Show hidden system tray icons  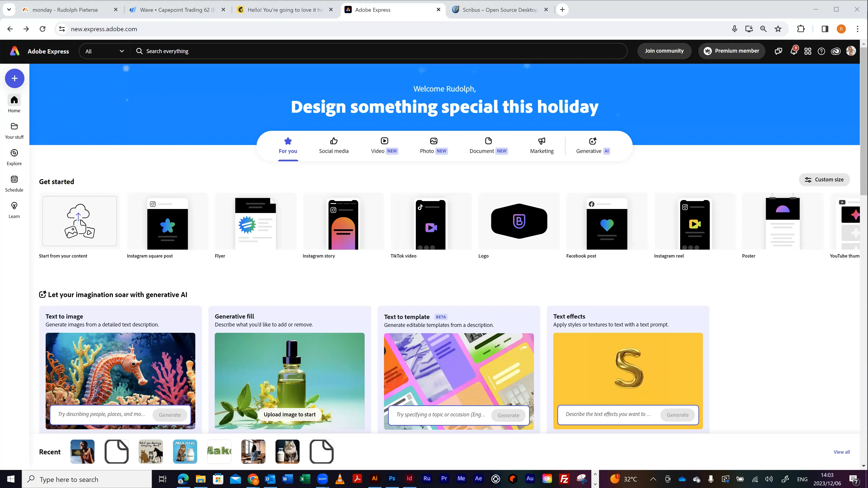pyautogui.click(x=653, y=479)
